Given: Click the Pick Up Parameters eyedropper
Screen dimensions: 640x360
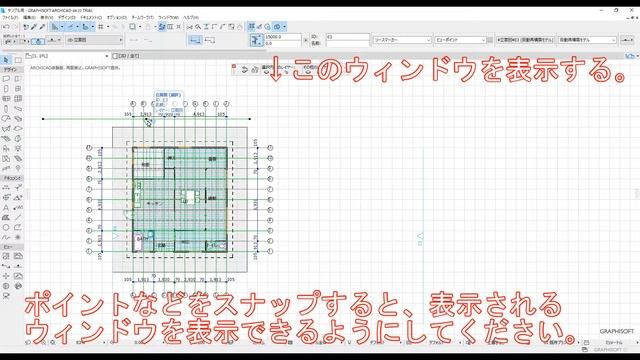Looking at the screenshot, I should point(34,27).
